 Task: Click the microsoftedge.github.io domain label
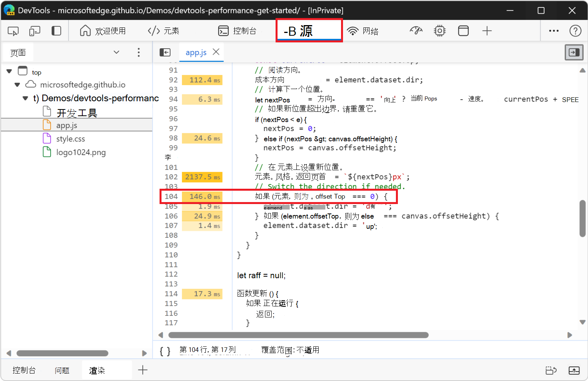[x=83, y=85]
